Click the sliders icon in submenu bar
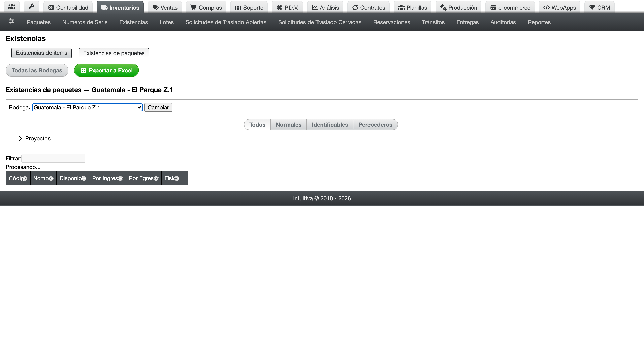The width and height of the screenshot is (644, 362). coord(11,21)
